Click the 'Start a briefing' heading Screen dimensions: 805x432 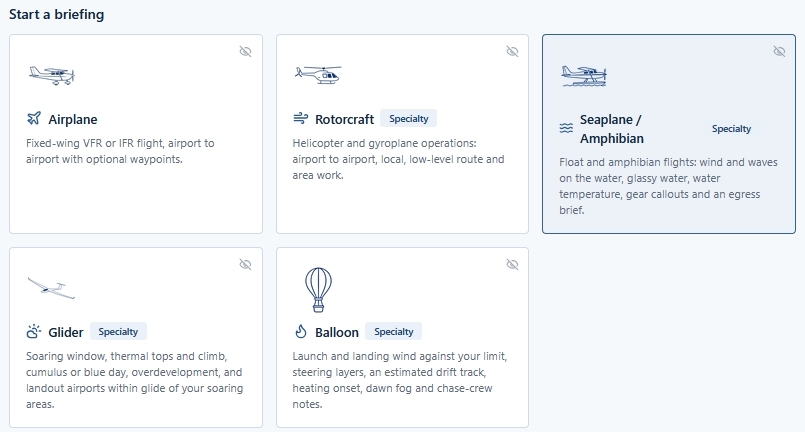[56, 14]
